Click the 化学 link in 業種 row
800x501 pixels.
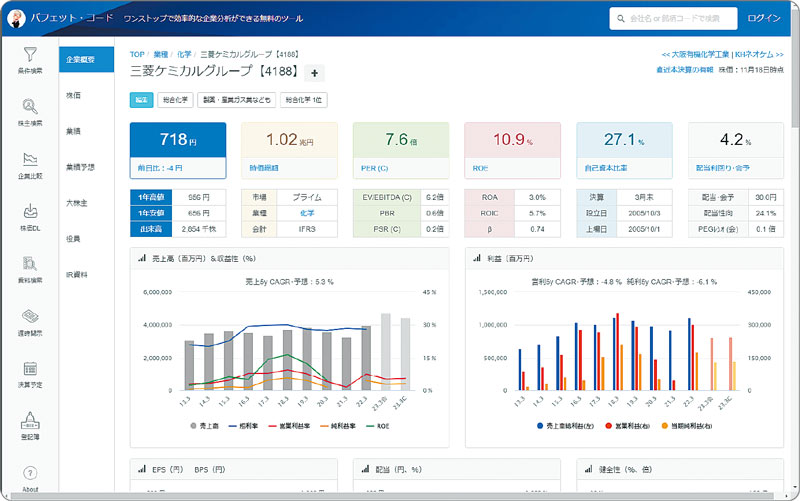[x=307, y=213]
